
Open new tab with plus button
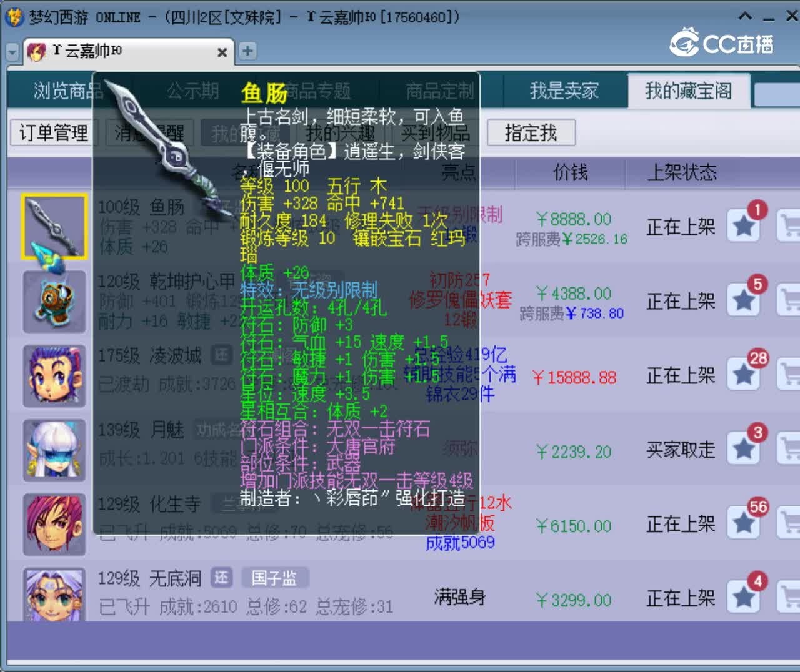coord(247,51)
